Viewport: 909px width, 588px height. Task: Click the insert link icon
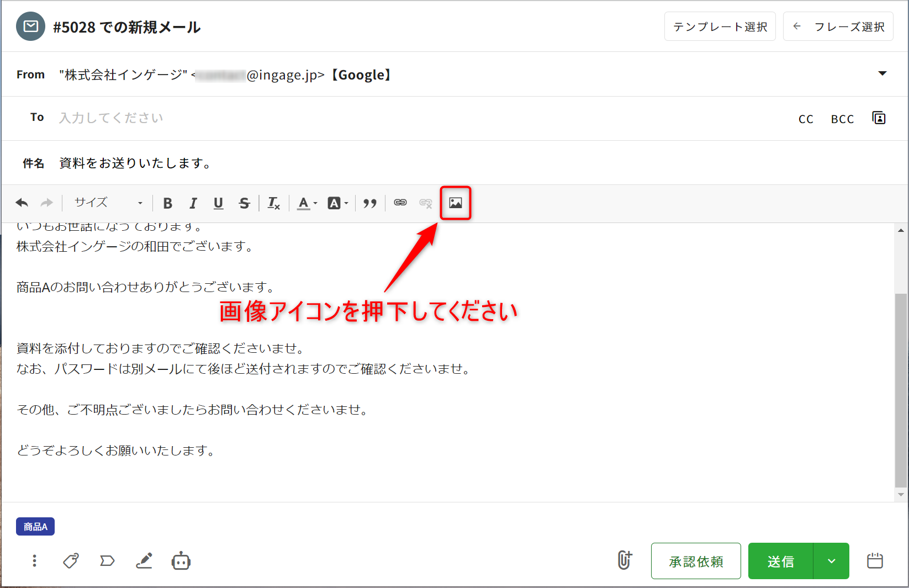click(x=400, y=203)
